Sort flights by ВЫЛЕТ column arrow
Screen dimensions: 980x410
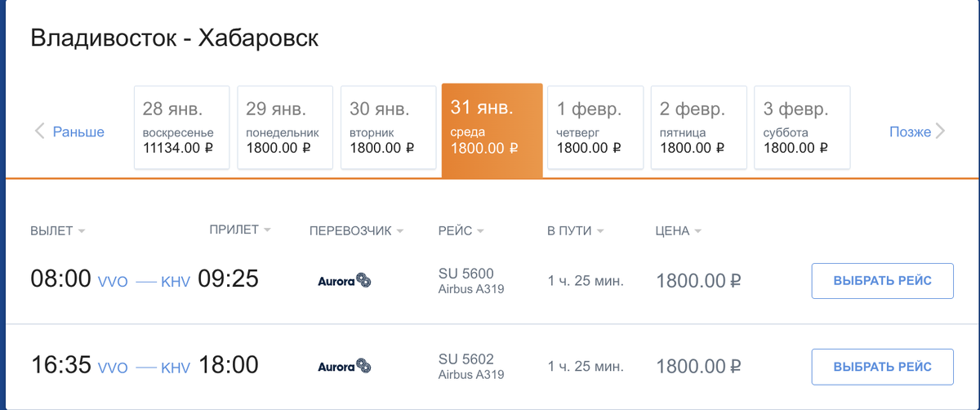point(82,232)
